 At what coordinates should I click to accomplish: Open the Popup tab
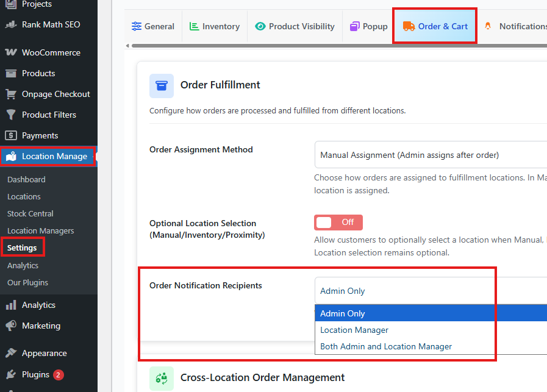[x=369, y=26]
